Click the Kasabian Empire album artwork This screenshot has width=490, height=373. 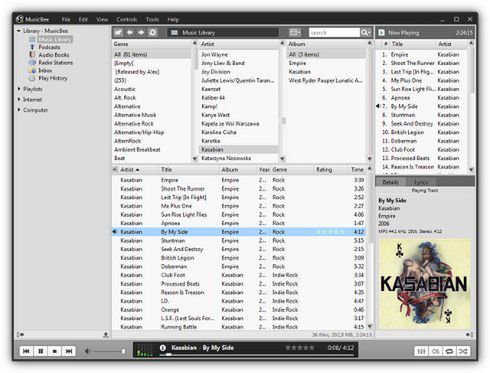click(x=425, y=284)
